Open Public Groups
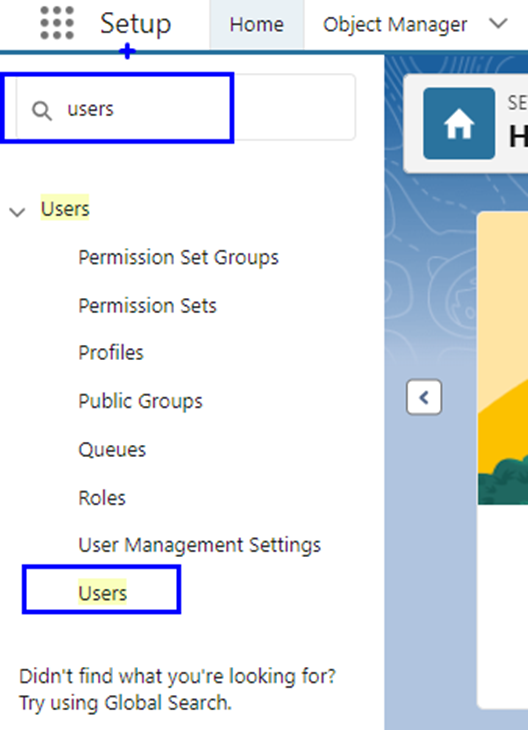Screen dimensions: 528x730 (x=140, y=401)
